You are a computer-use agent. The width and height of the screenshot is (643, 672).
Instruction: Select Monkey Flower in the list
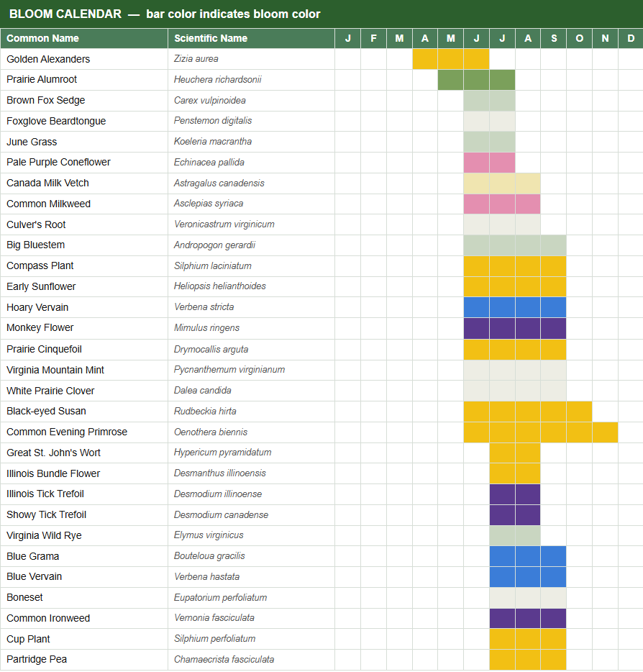point(40,328)
